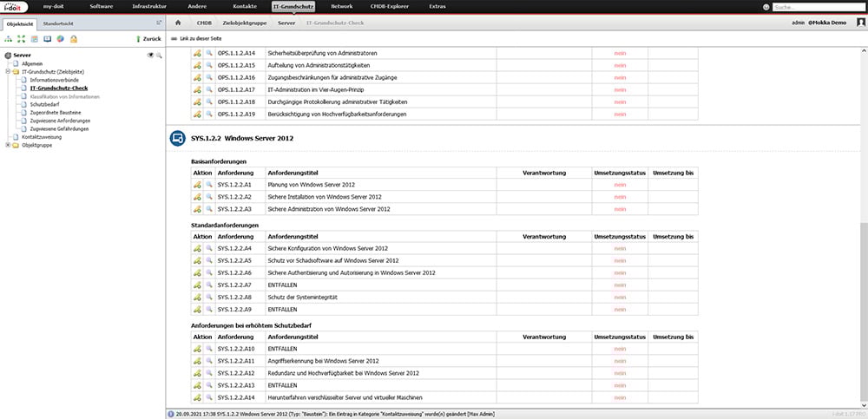Open the Infrastruktur menu
This screenshot has height=419, width=868.
pos(149,7)
